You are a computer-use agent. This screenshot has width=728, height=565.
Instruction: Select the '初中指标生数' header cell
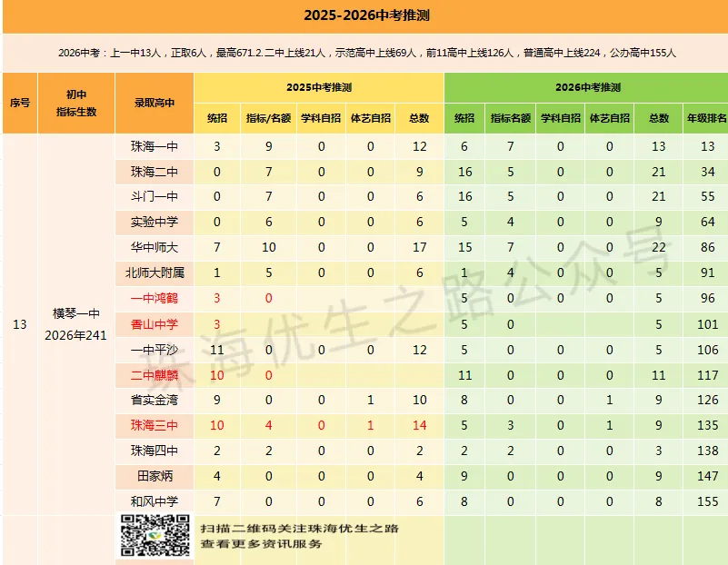(76, 103)
